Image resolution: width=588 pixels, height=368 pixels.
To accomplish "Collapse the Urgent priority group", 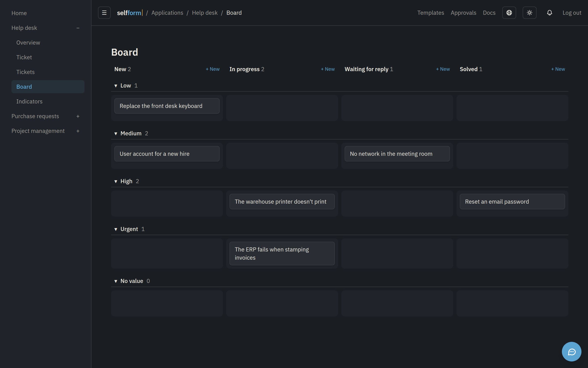I will click(x=116, y=229).
